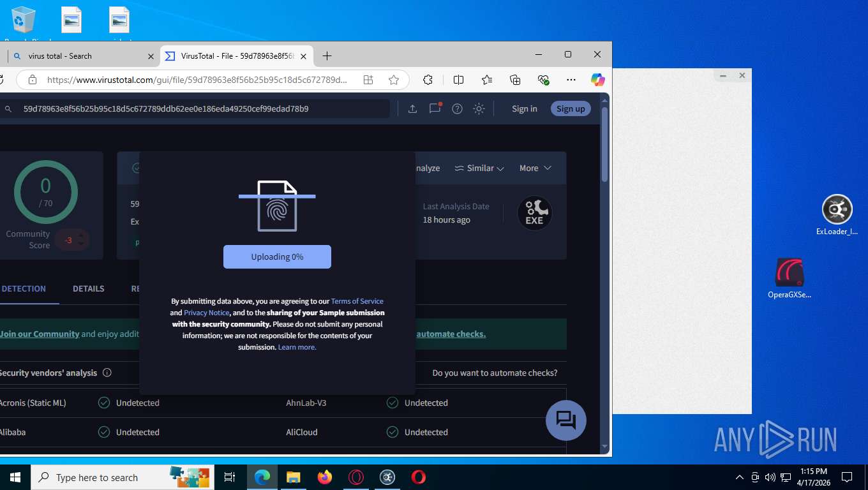Click the Sign in link
Image resolution: width=868 pixels, height=490 pixels.
click(525, 108)
